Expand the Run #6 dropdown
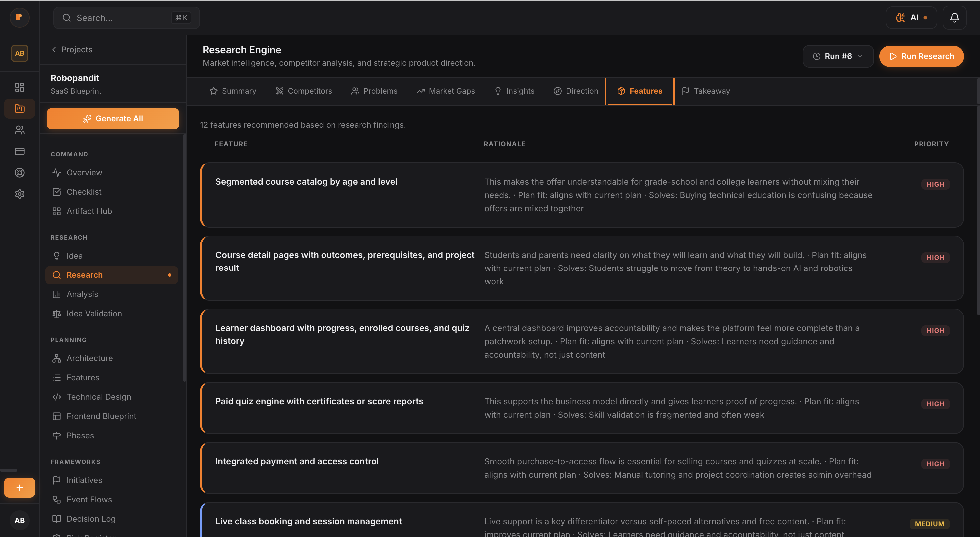Screen dimensions: 980x537 (x=838, y=56)
